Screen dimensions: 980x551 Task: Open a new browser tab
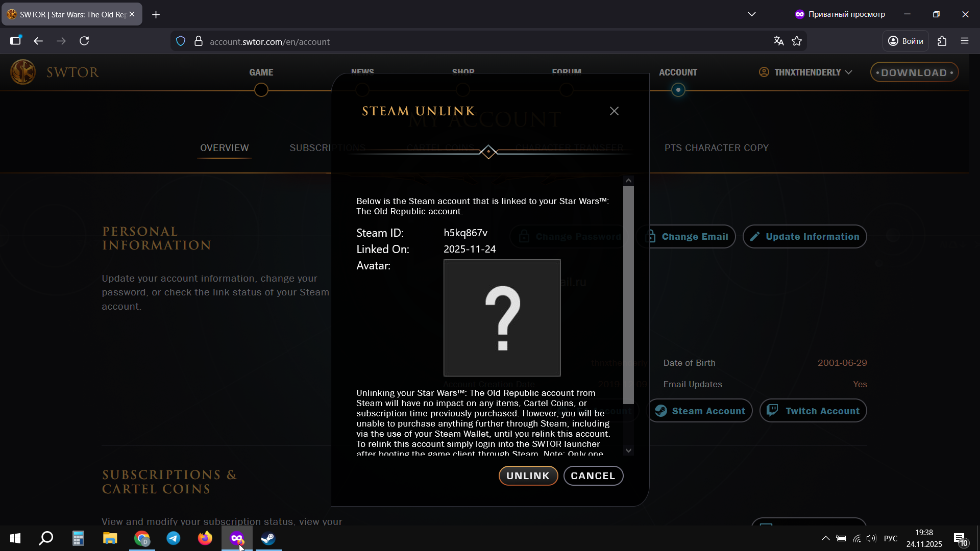click(x=156, y=15)
